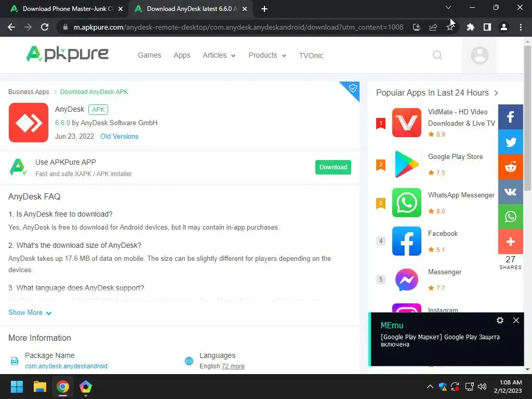
Task: Open the site search magnifier icon
Action: pyautogui.click(x=437, y=55)
